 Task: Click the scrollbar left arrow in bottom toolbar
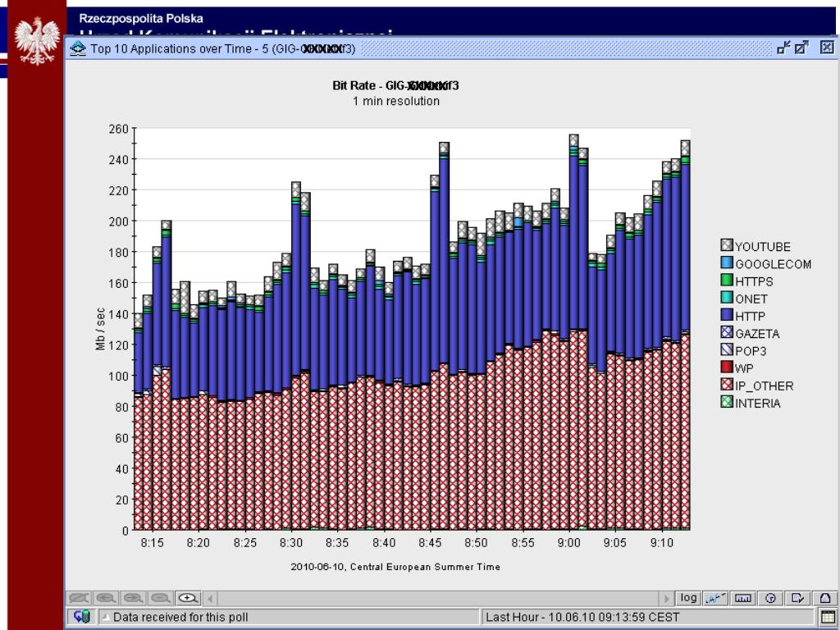[x=211, y=598]
